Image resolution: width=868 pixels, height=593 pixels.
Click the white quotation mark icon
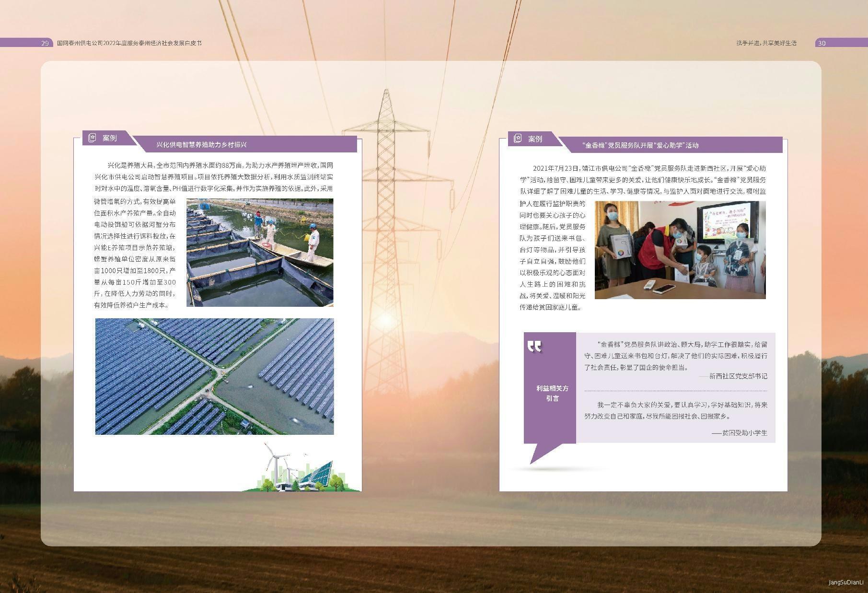(x=534, y=346)
